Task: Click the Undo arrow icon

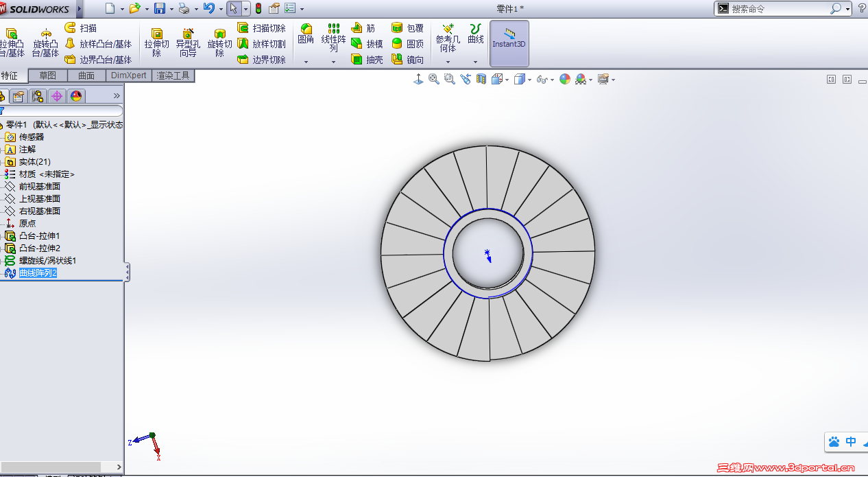Action: tap(209, 8)
